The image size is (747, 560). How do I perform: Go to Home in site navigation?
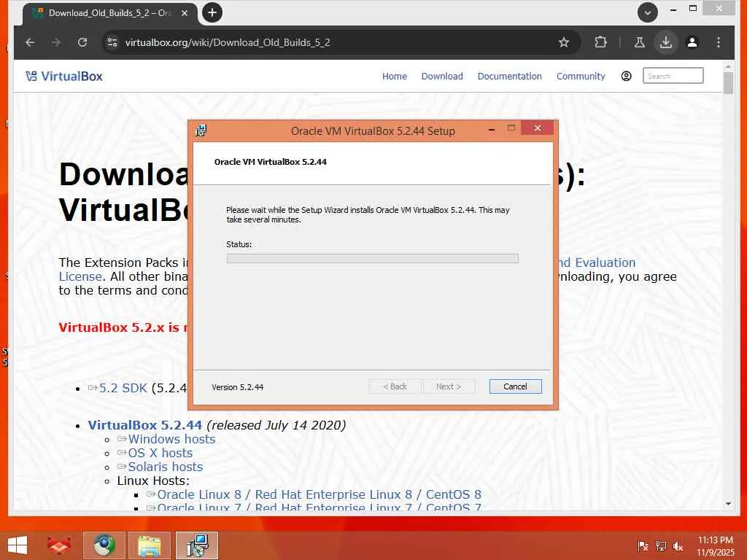pos(395,76)
